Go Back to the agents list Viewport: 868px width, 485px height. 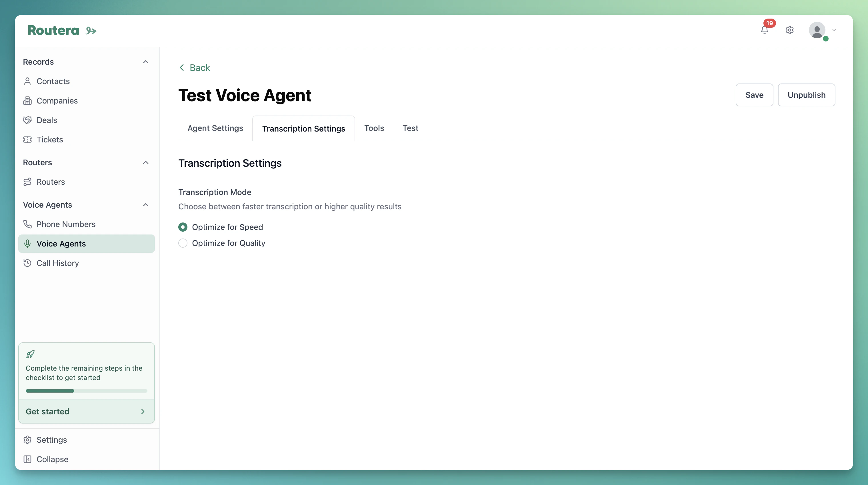194,68
